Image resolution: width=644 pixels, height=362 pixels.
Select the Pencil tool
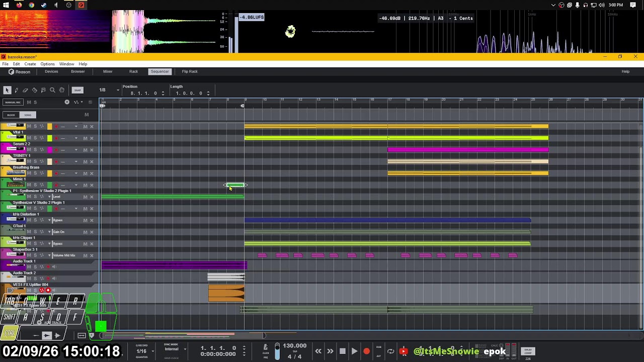click(16, 90)
